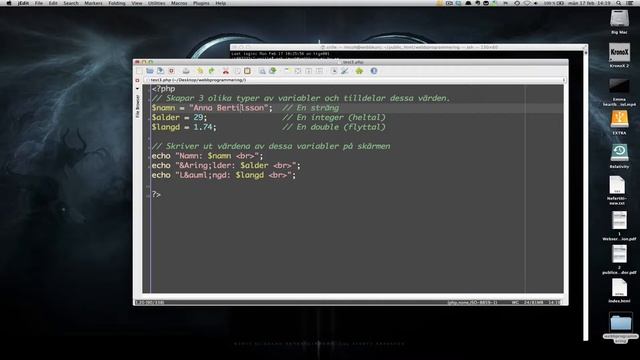The height and width of the screenshot is (360, 640).
Task: Click the Emma video file thumbnail on desktop
Action: (619, 87)
